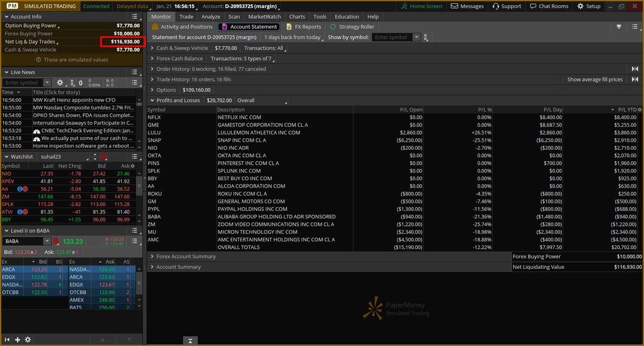
Task: Open BABA symbol dropdown arrow in Level II
Action: pos(47,241)
